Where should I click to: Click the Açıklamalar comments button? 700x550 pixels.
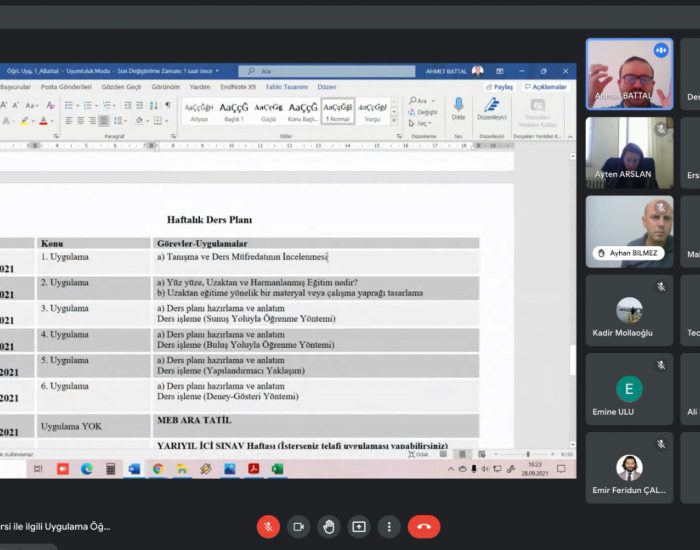pyautogui.click(x=546, y=87)
